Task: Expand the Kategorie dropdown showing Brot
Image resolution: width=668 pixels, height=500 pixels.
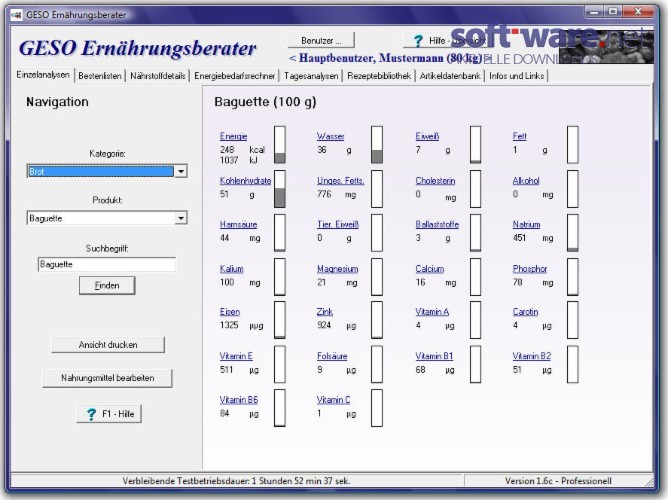Action: pos(181,172)
